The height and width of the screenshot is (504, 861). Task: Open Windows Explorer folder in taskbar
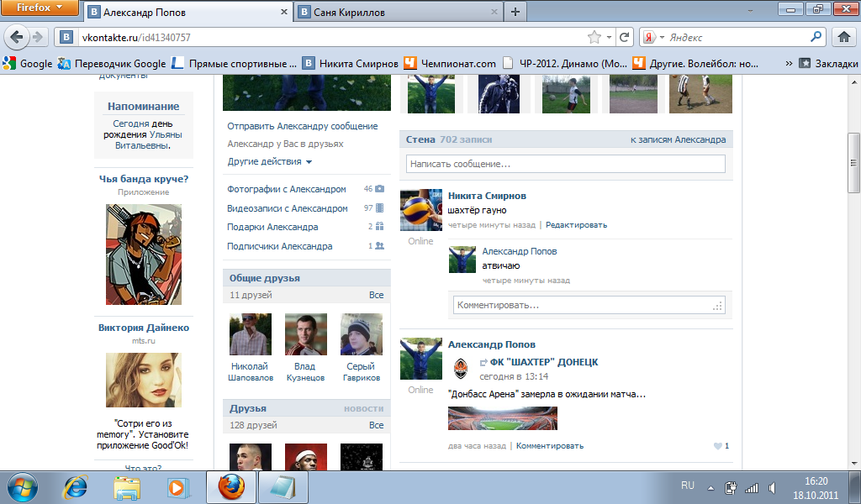[x=127, y=487]
